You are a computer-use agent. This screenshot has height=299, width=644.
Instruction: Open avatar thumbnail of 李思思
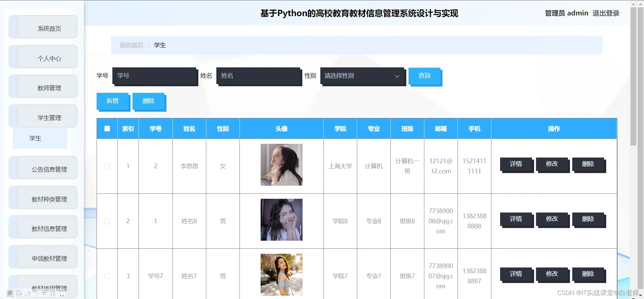point(281,165)
